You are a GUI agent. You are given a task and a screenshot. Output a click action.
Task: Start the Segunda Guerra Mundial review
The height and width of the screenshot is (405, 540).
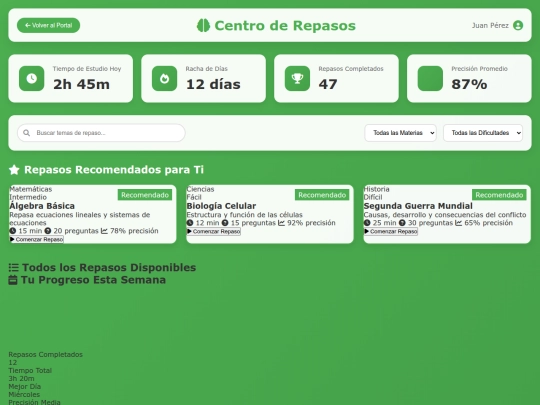tap(391, 231)
